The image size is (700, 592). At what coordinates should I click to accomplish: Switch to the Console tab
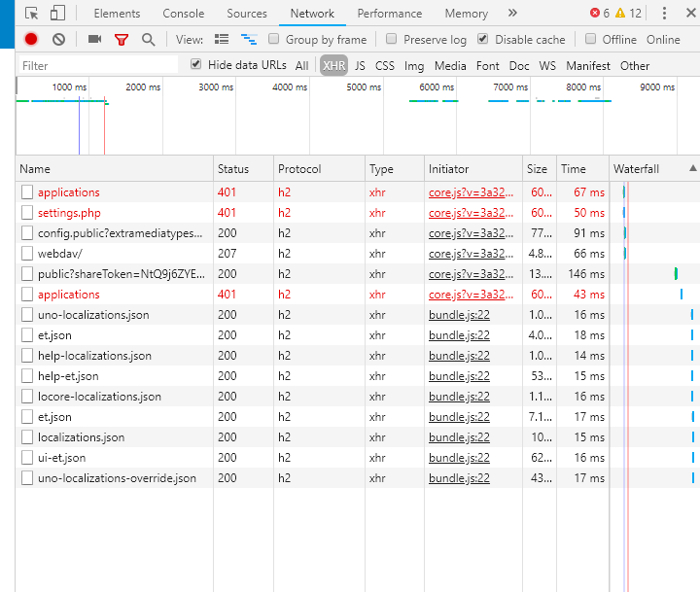[184, 14]
